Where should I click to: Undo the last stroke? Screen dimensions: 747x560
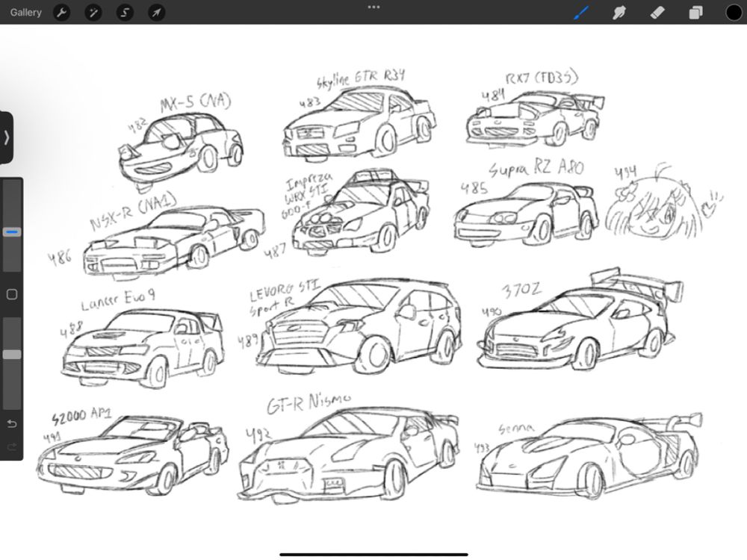pos(12,423)
